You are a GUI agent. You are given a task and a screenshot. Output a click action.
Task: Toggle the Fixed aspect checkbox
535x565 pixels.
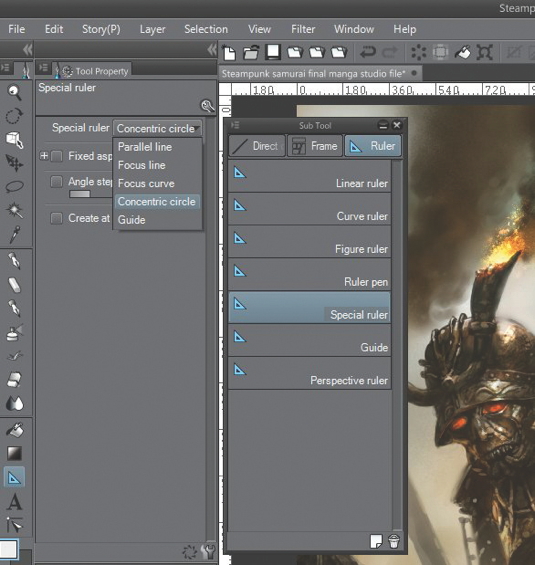[57, 156]
